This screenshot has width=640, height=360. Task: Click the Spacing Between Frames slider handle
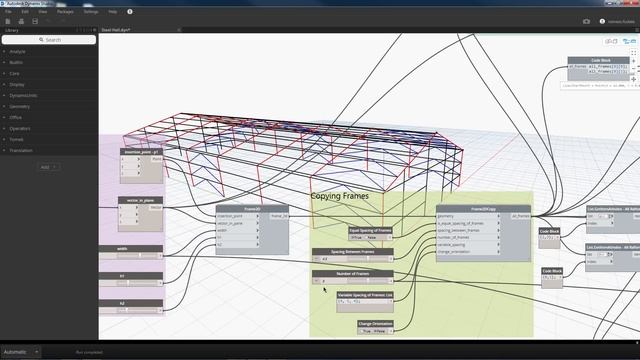(368, 259)
